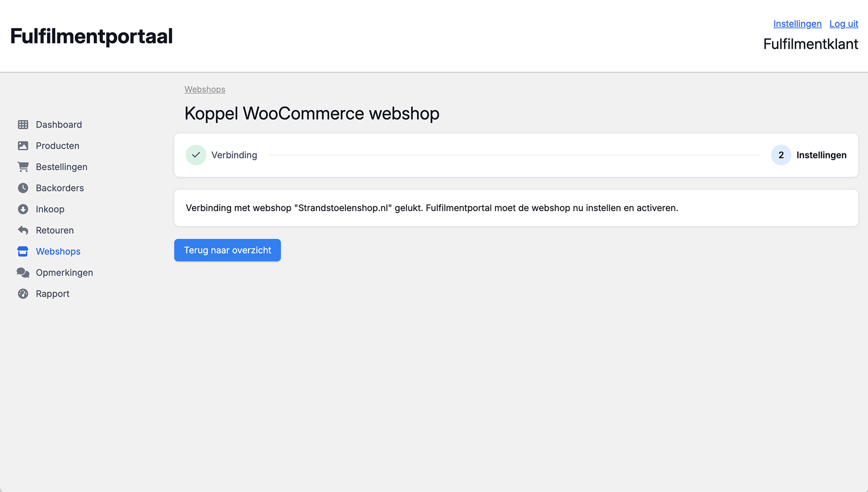Click Log uit to sign out

(x=844, y=24)
